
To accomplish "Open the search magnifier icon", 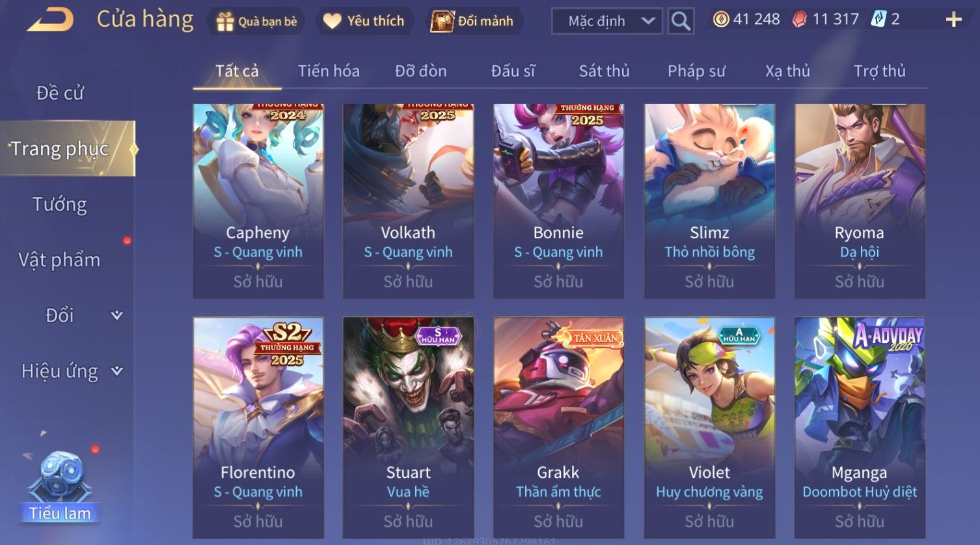I will tap(681, 21).
